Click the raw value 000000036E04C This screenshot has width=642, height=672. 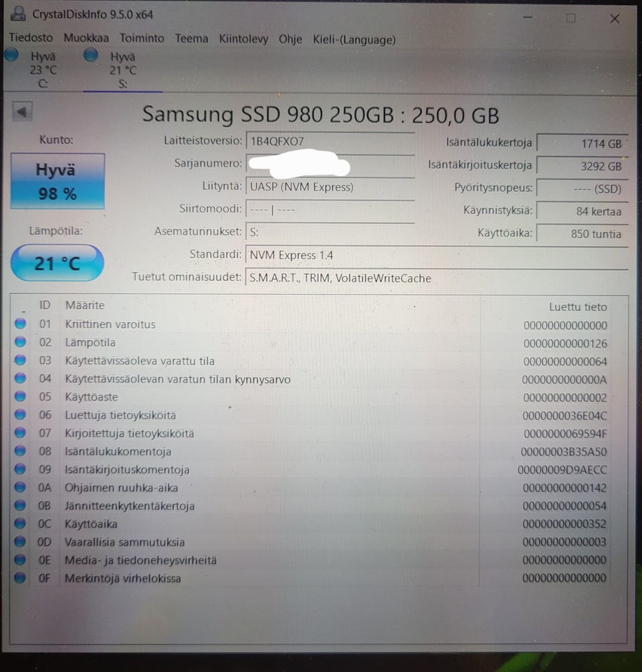tap(564, 416)
